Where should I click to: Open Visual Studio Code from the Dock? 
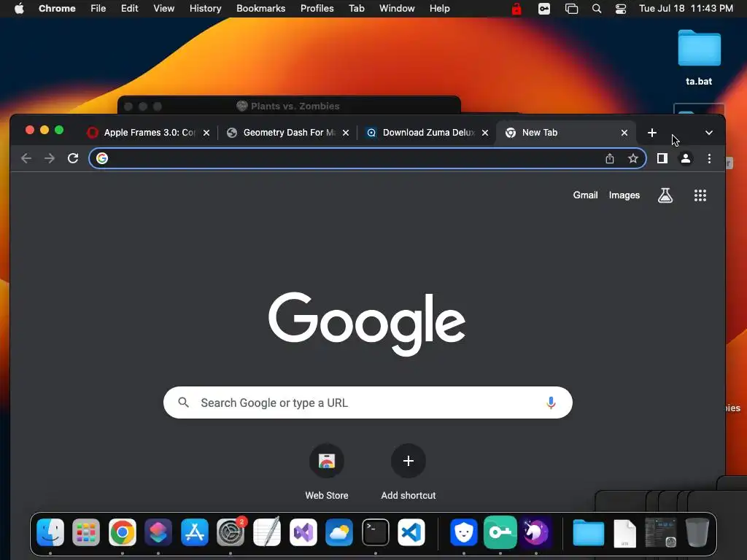pos(411,532)
